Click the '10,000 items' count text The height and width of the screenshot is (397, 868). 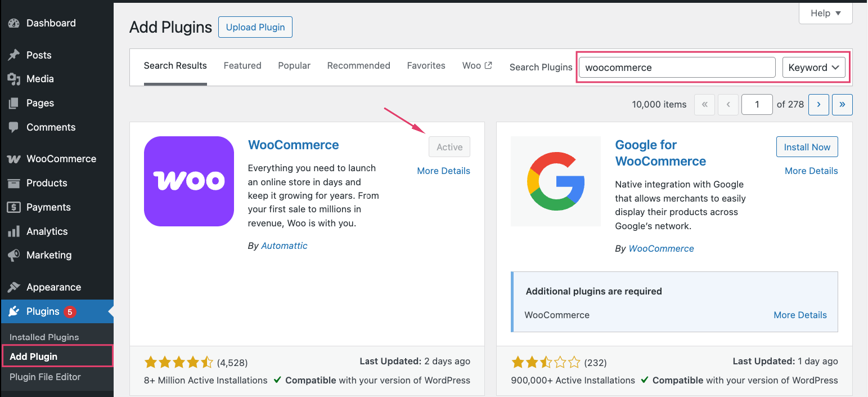point(659,104)
